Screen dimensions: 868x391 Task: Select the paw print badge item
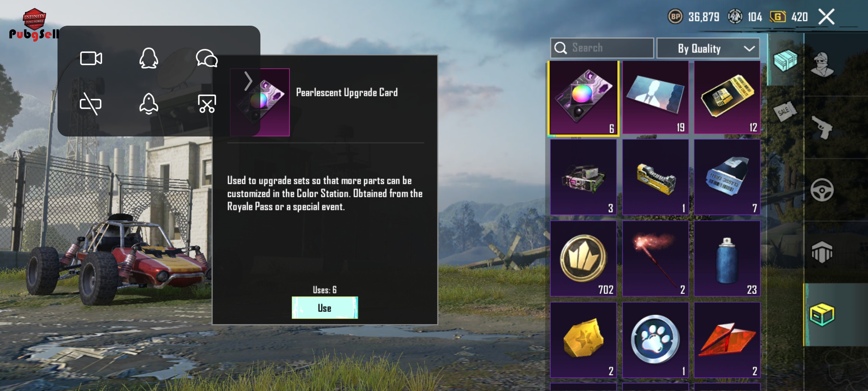655,340
